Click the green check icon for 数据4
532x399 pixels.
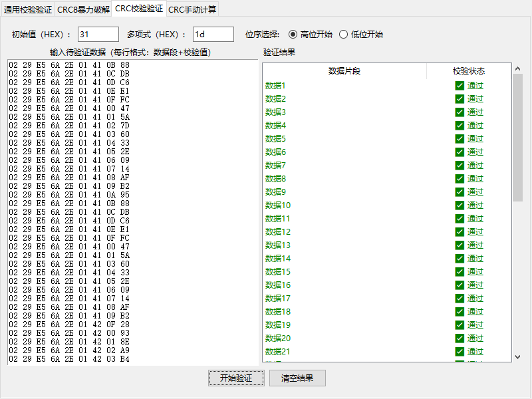click(x=460, y=126)
